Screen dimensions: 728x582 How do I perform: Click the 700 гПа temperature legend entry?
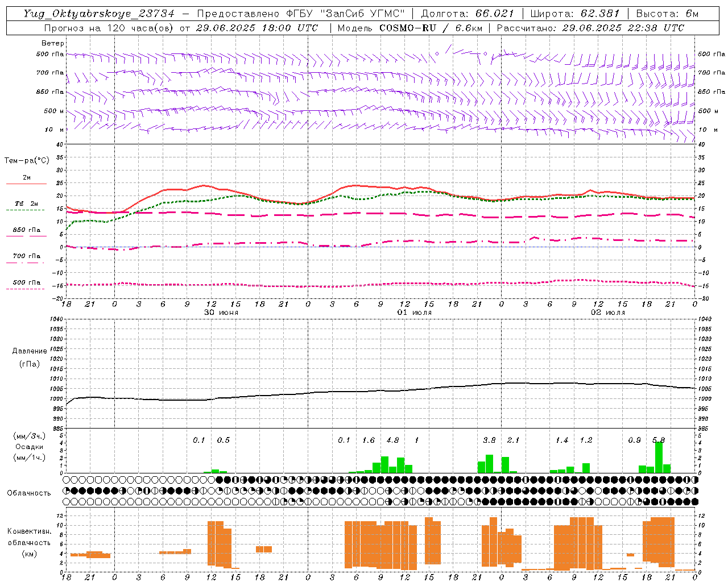click(x=27, y=256)
